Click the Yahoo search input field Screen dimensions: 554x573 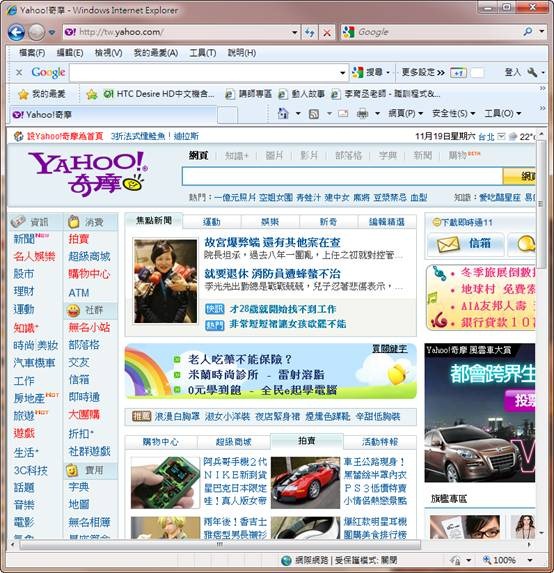point(342,177)
